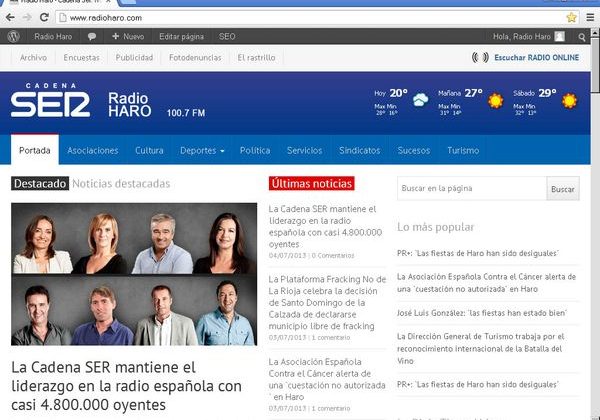Open the Escuchar RADIO ONLINE link

[528, 58]
